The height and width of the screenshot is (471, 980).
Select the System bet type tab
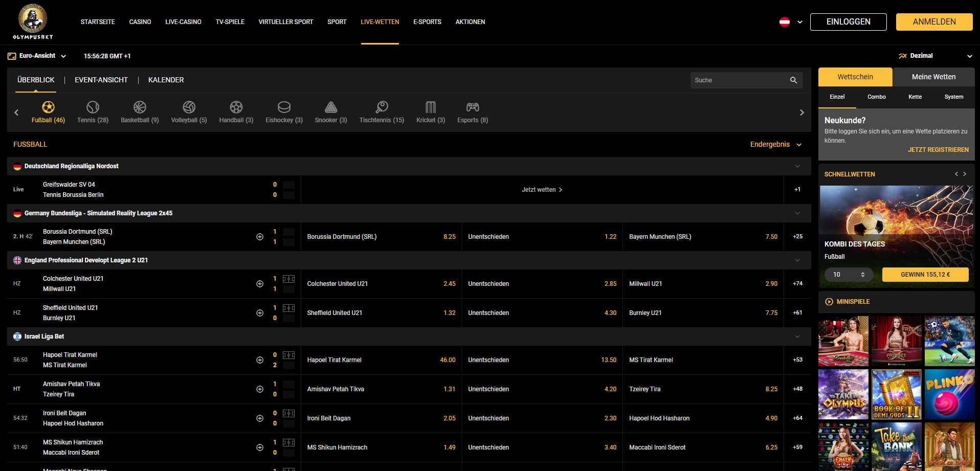[953, 97]
